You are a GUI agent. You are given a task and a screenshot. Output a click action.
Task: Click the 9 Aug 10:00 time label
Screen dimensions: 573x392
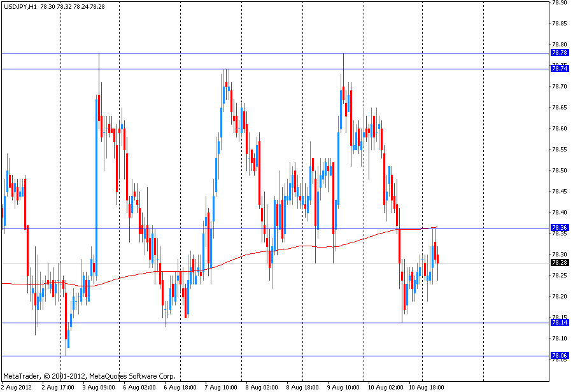[x=343, y=387]
